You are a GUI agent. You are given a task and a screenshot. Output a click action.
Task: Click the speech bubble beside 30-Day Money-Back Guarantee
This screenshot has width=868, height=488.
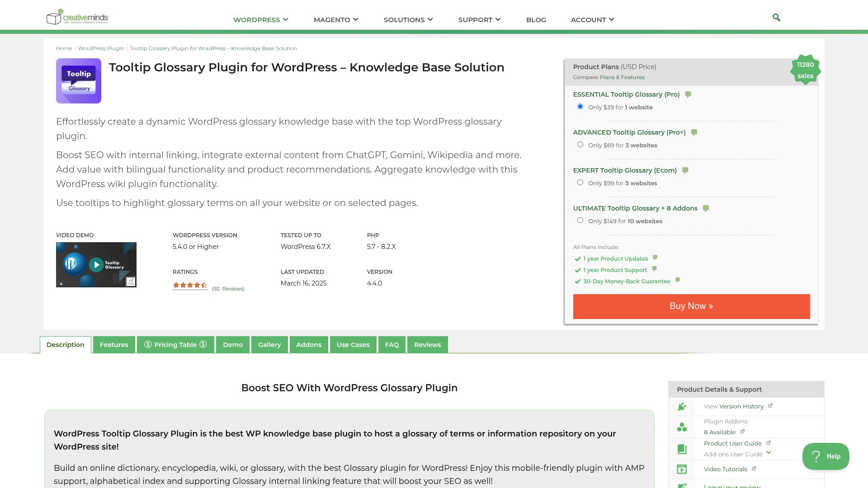pos(677,280)
